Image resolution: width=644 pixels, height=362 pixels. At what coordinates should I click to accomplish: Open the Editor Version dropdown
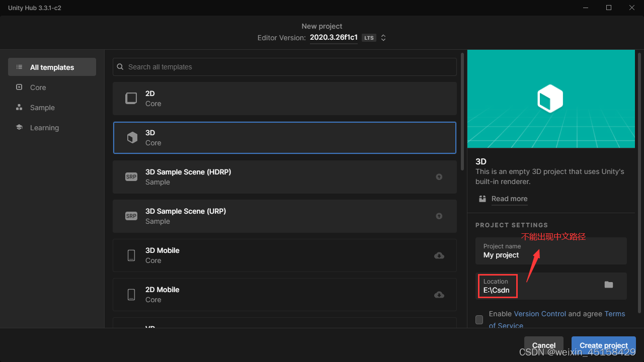(334, 38)
